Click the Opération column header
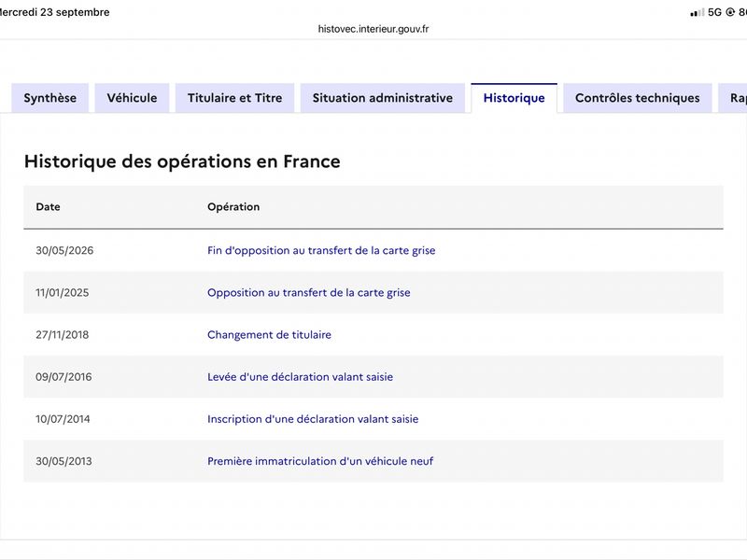747x560 pixels. pyautogui.click(x=233, y=206)
